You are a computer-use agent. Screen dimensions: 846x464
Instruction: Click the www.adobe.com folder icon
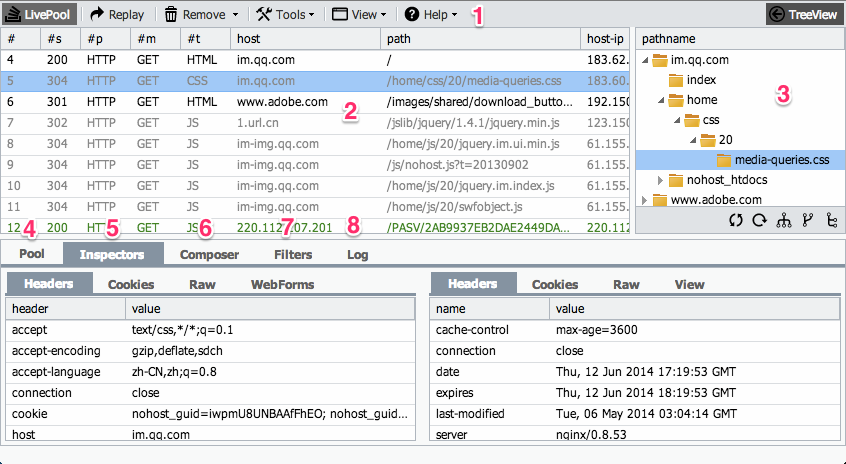(660, 200)
